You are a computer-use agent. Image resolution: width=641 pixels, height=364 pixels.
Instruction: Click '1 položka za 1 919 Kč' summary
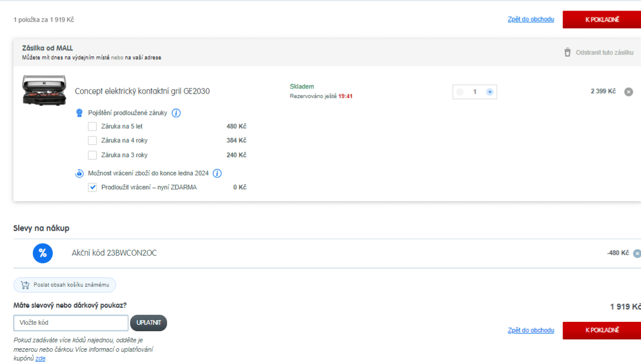(44, 19)
